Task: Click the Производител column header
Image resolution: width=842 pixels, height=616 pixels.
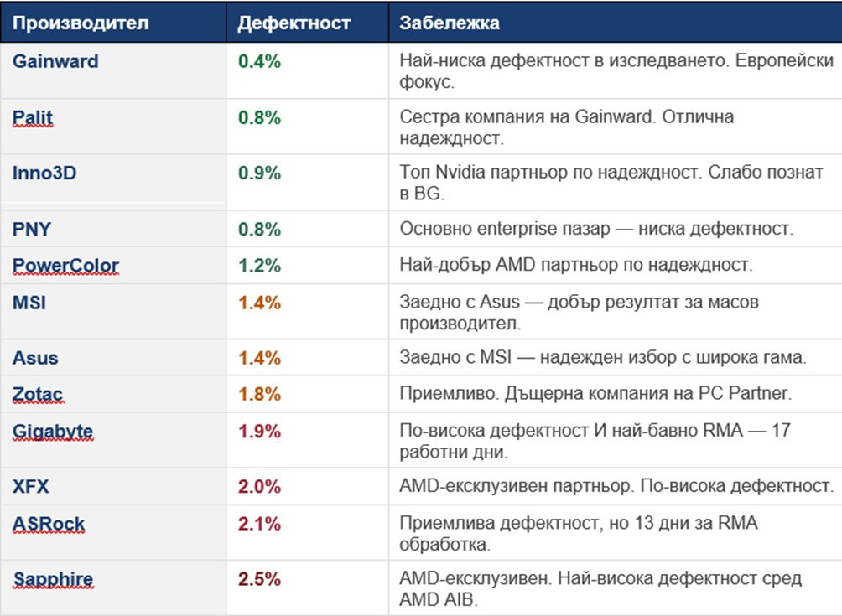Action: click(80, 23)
